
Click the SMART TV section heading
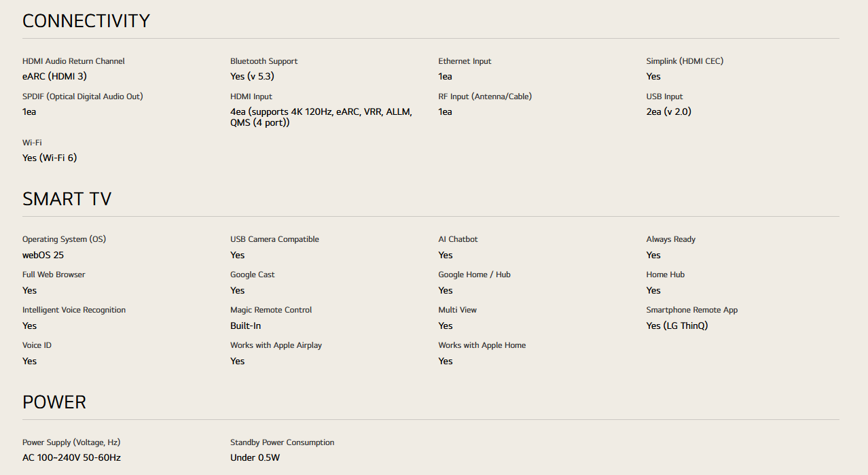click(x=67, y=199)
